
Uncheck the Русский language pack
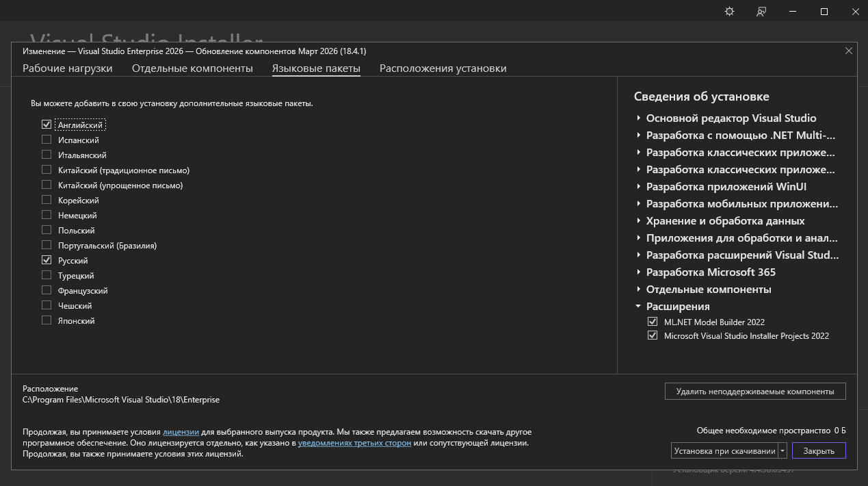[x=47, y=261]
